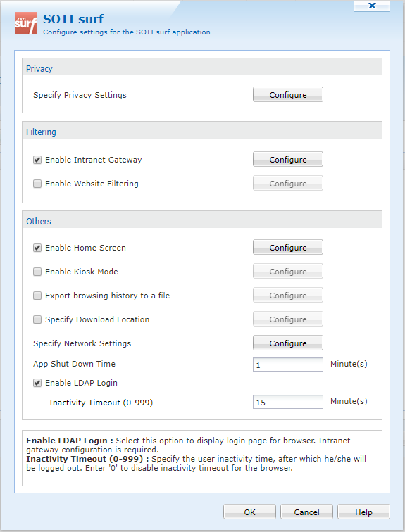Click the subtitle 'Configure settings for the SOTI surf application'
The height and width of the screenshot is (532, 405).
click(x=127, y=32)
